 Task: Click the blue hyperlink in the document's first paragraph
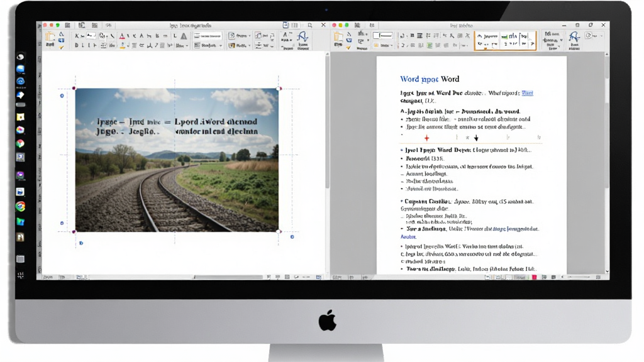coord(528,93)
